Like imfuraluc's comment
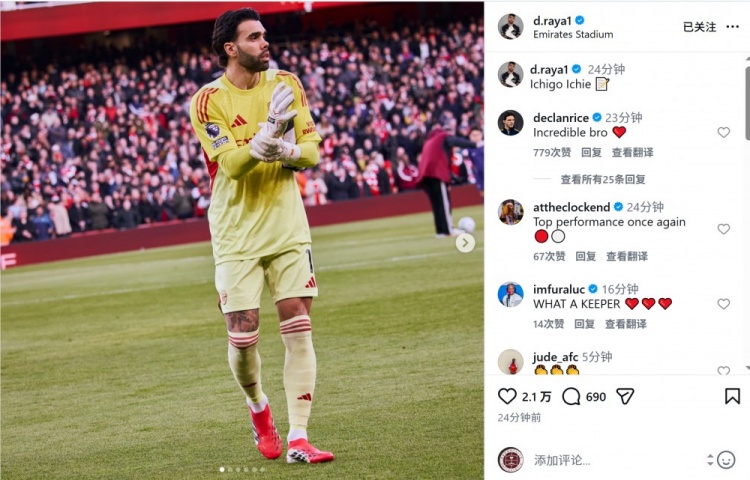Viewport: 750px width, 480px height. (724, 304)
